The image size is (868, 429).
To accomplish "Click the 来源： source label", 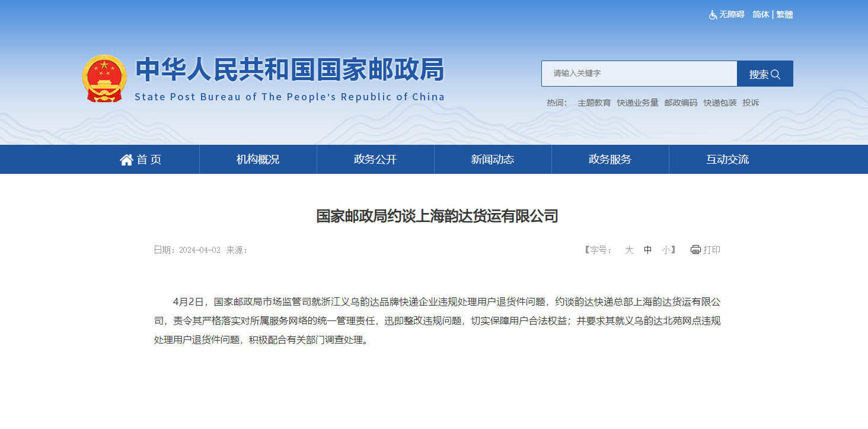I will 237,250.
